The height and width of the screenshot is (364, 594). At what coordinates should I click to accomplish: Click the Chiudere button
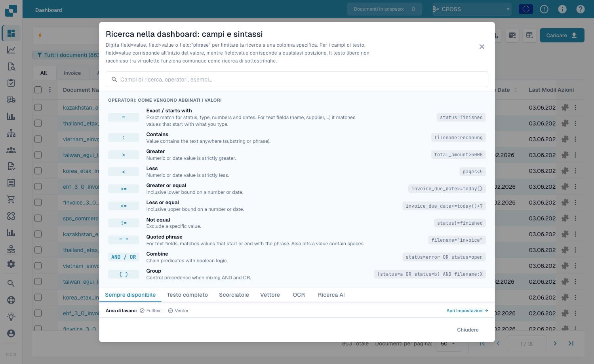(468, 330)
